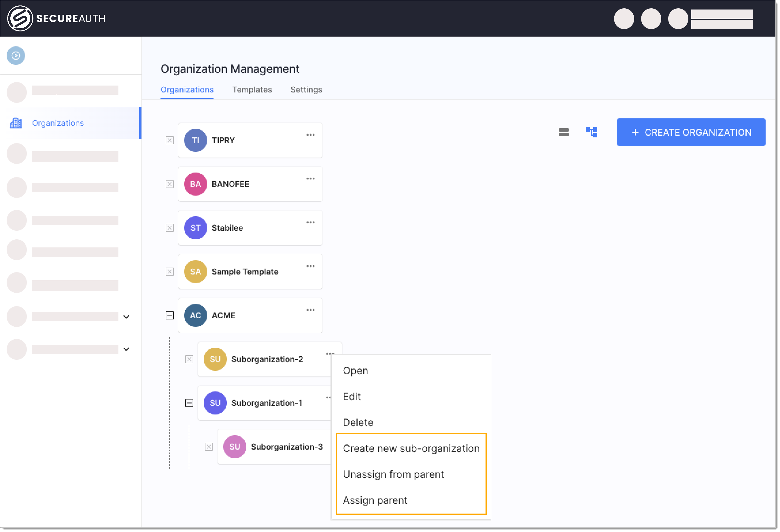Expand the second sidebar chevron section
Screen dimensions: 780x532
(126, 349)
